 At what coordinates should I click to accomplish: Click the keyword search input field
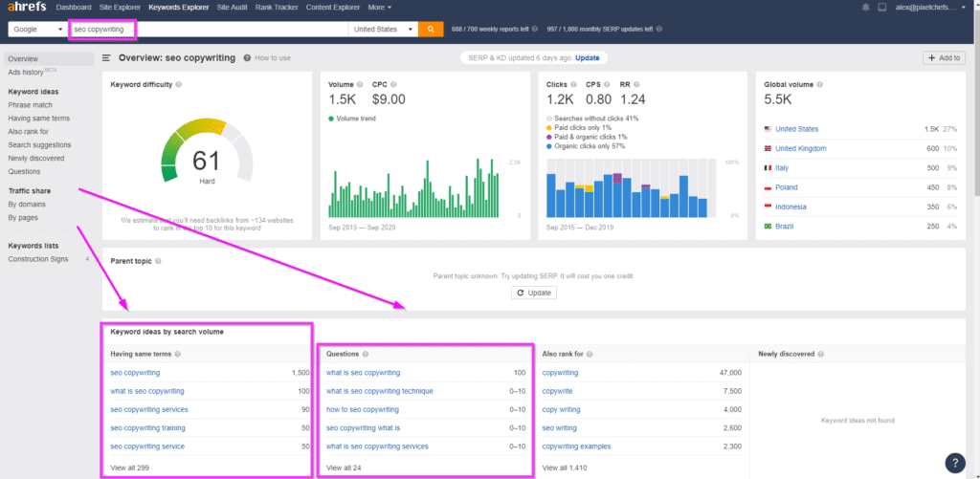click(208, 30)
